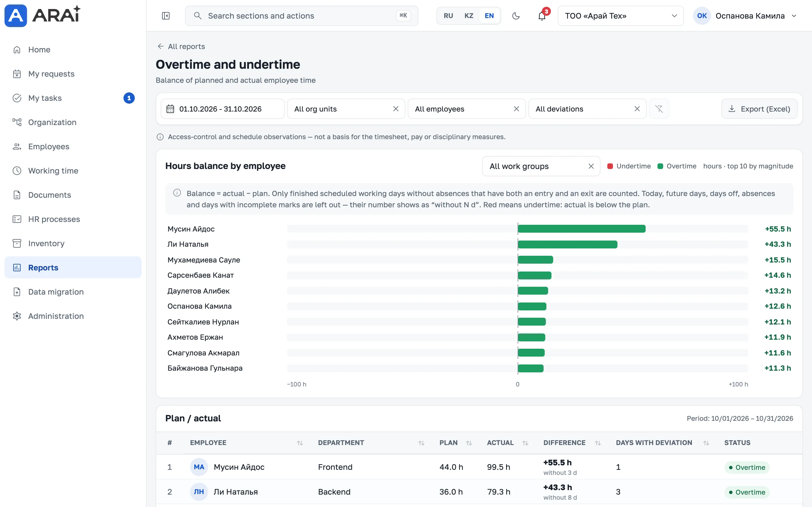This screenshot has width=812, height=507.
Task: Click the Home sidebar icon
Action: pos(17,50)
